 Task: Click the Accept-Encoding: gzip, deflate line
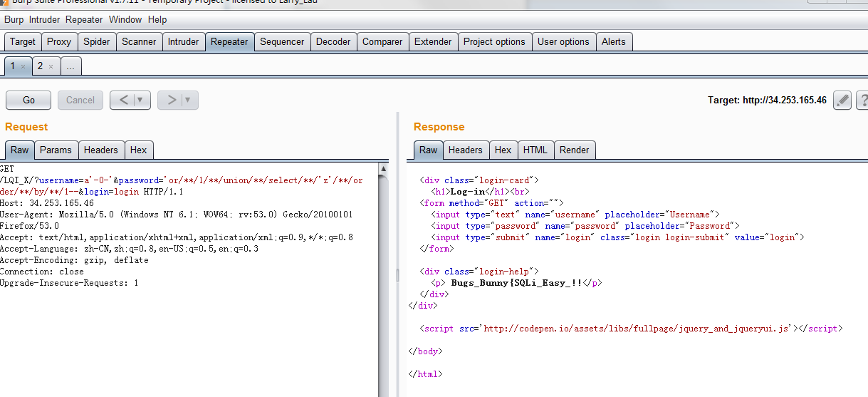74,260
